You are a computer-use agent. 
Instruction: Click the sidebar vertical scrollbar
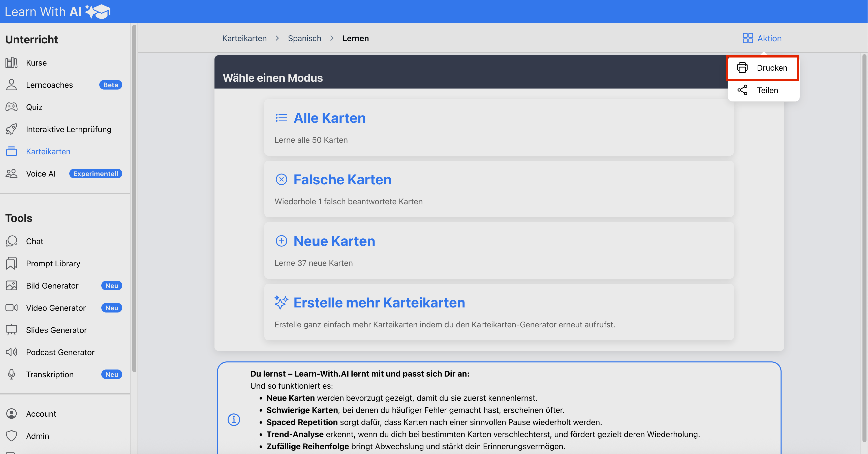point(134,198)
